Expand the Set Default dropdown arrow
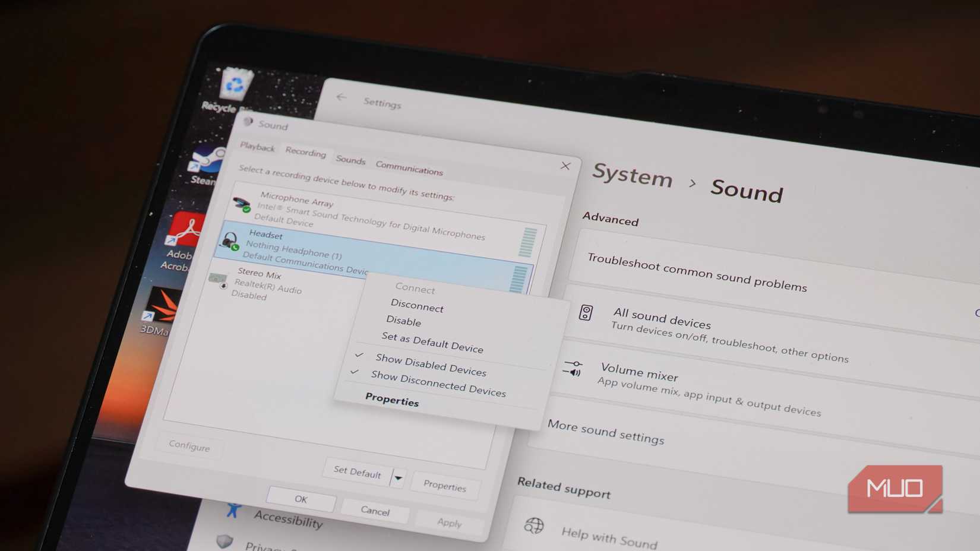Screen dimensions: 980x551 (399, 477)
